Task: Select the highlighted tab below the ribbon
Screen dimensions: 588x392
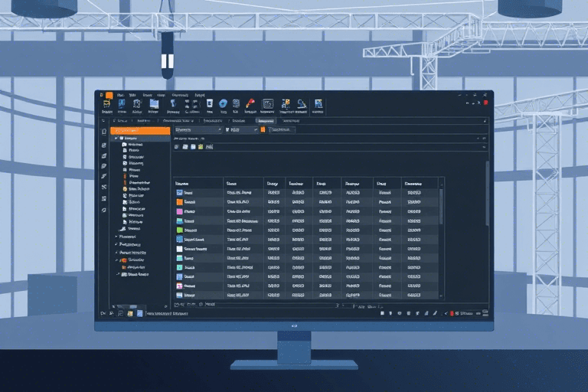Action: tap(266, 120)
